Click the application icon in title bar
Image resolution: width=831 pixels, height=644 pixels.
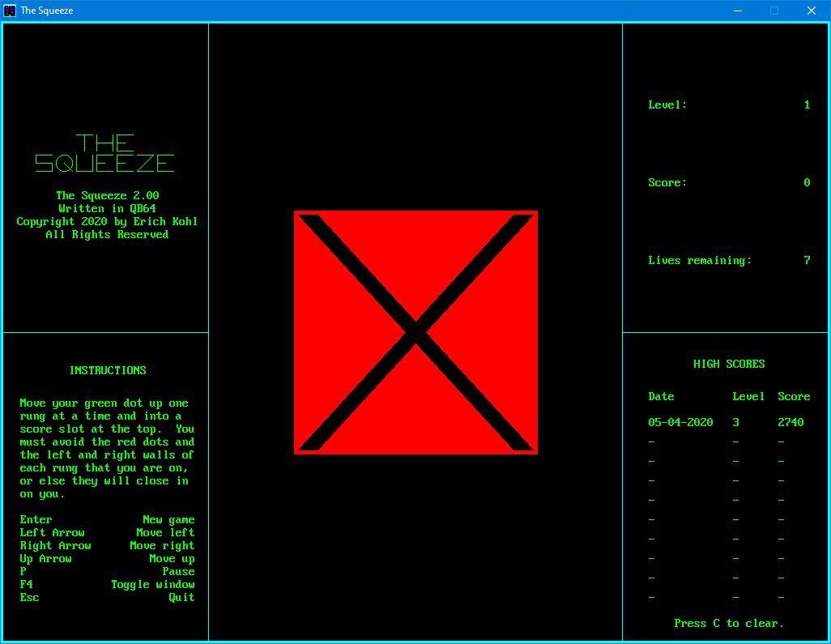point(11,11)
